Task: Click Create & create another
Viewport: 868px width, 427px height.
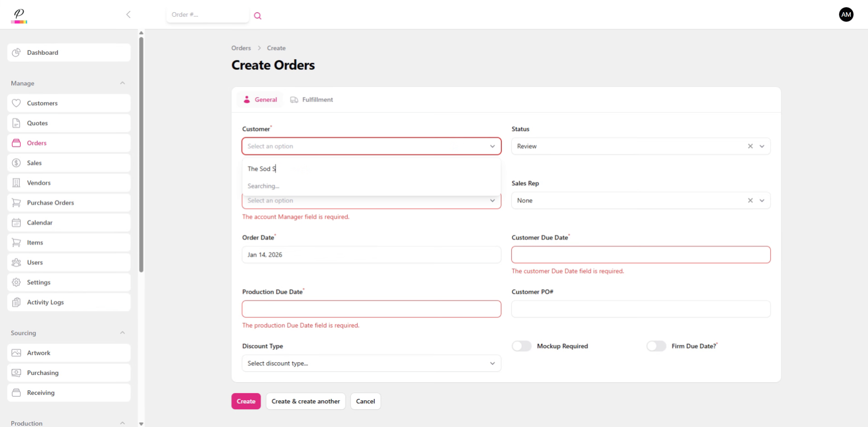Action: [x=305, y=401]
